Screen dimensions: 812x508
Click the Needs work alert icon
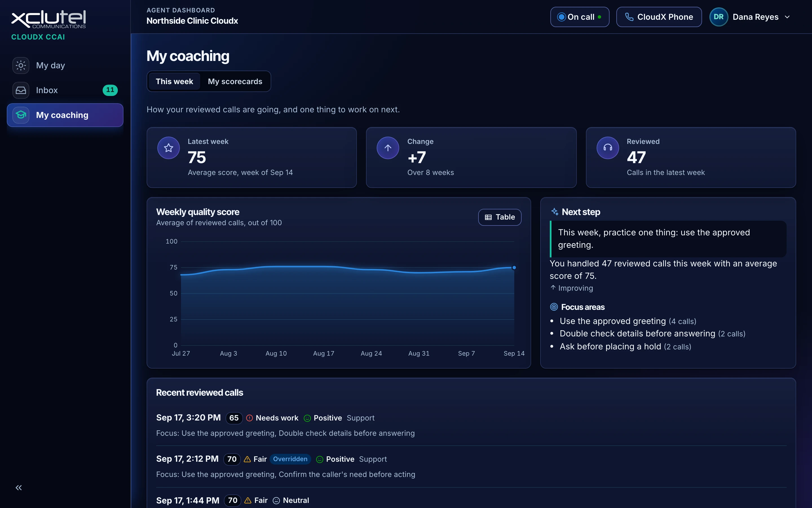(x=249, y=418)
